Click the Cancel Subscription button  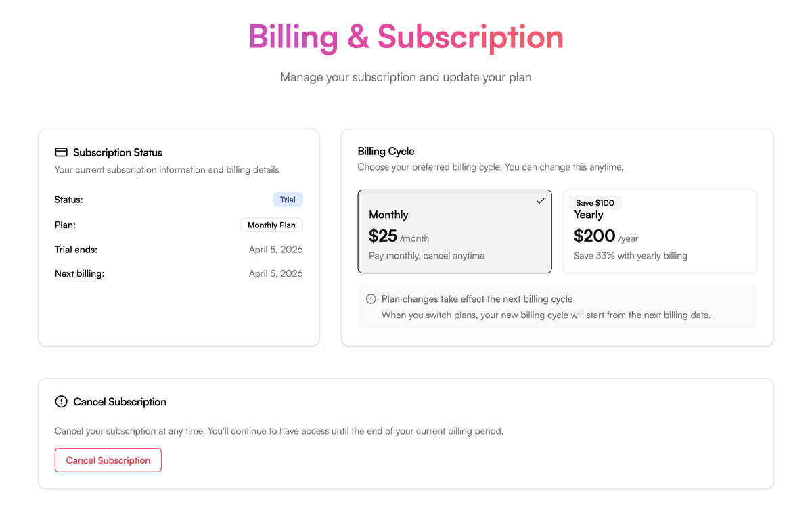click(108, 460)
